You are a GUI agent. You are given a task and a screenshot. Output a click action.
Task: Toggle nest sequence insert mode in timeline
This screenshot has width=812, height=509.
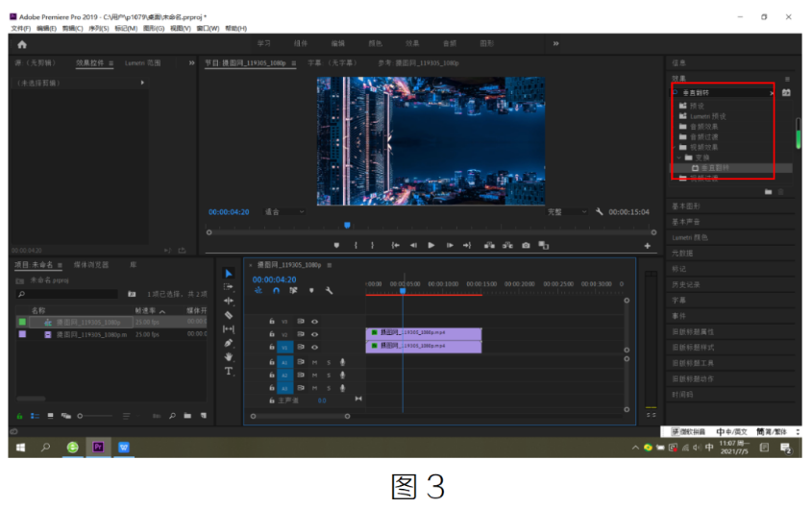point(258,290)
